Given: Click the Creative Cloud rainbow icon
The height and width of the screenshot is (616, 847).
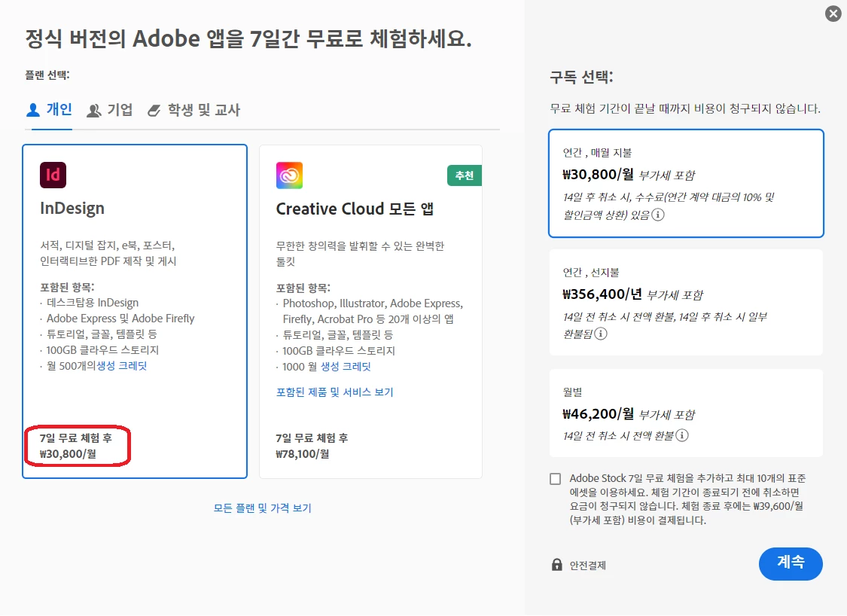Looking at the screenshot, I should 289,175.
